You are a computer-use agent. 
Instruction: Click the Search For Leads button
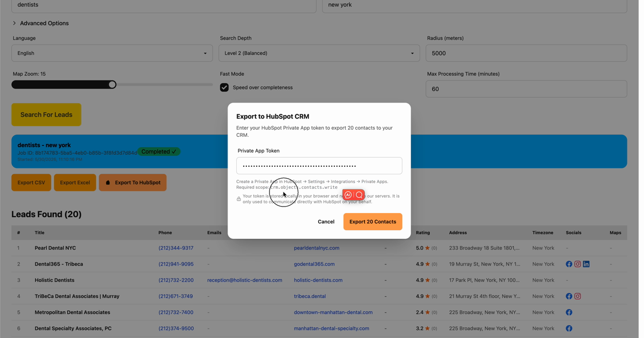(46, 115)
